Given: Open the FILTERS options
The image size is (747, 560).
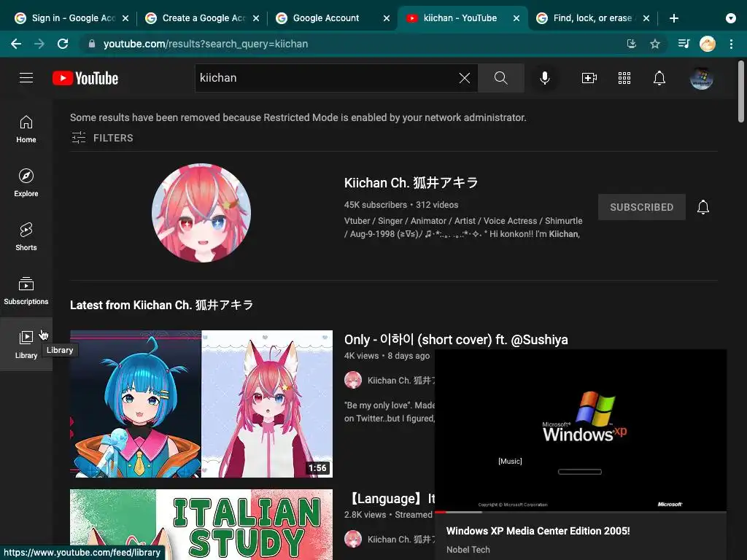Looking at the screenshot, I should tap(102, 138).
